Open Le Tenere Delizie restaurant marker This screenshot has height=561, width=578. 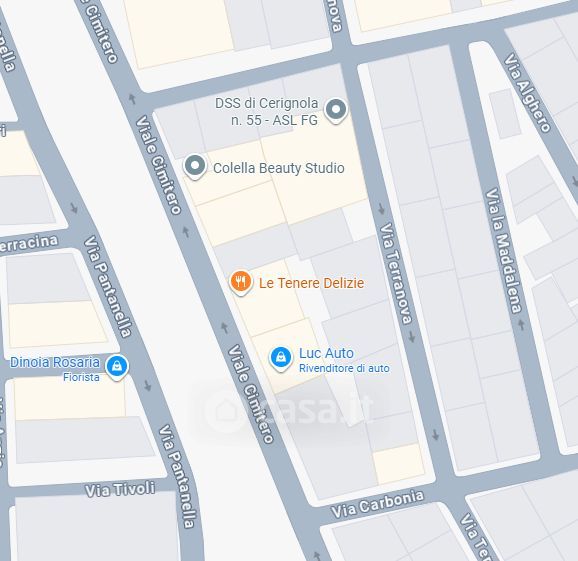pyautogui.click(x=241, y=282)
